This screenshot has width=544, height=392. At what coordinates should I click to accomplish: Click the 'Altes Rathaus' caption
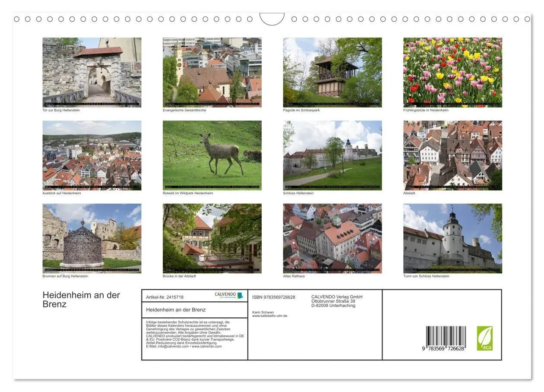click(294, 276)
